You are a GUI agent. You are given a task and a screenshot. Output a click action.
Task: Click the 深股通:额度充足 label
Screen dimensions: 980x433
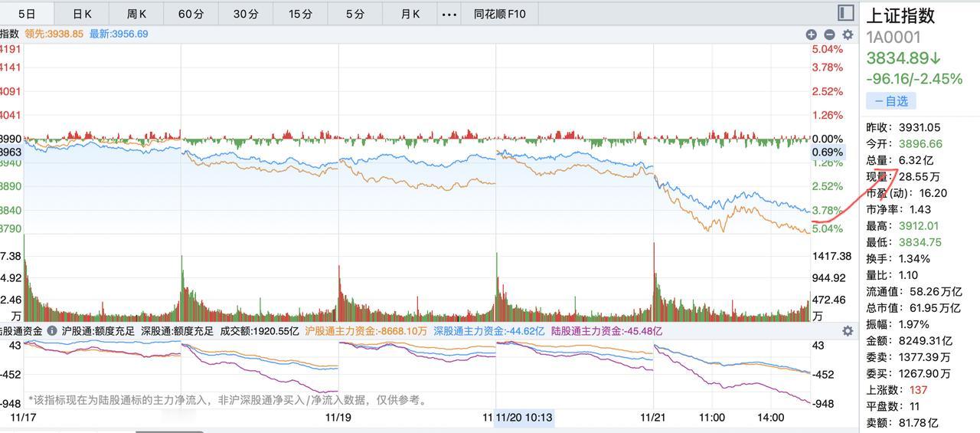tap(178, 331)
